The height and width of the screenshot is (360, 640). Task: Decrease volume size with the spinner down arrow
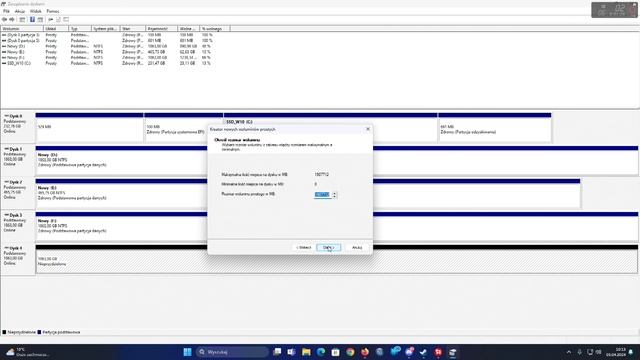pyautogui.click(x=334, y=196)
